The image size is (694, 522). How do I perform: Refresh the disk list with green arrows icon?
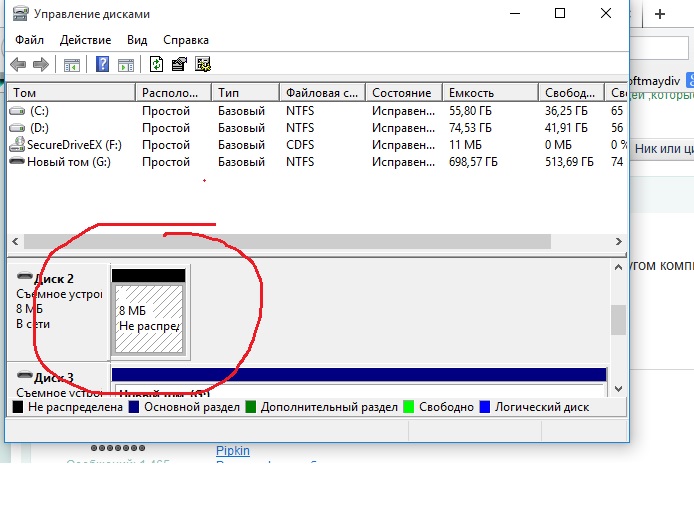(156, 65)
